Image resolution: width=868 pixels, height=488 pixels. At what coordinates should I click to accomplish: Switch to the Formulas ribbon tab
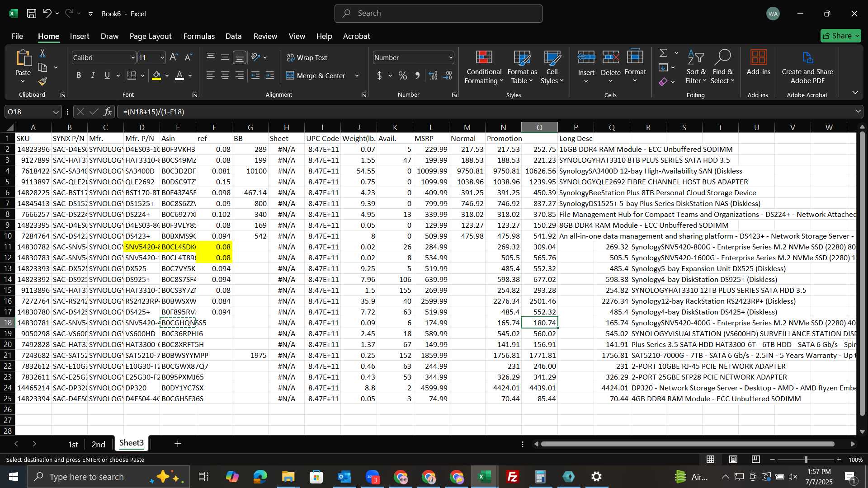point(199,36)
